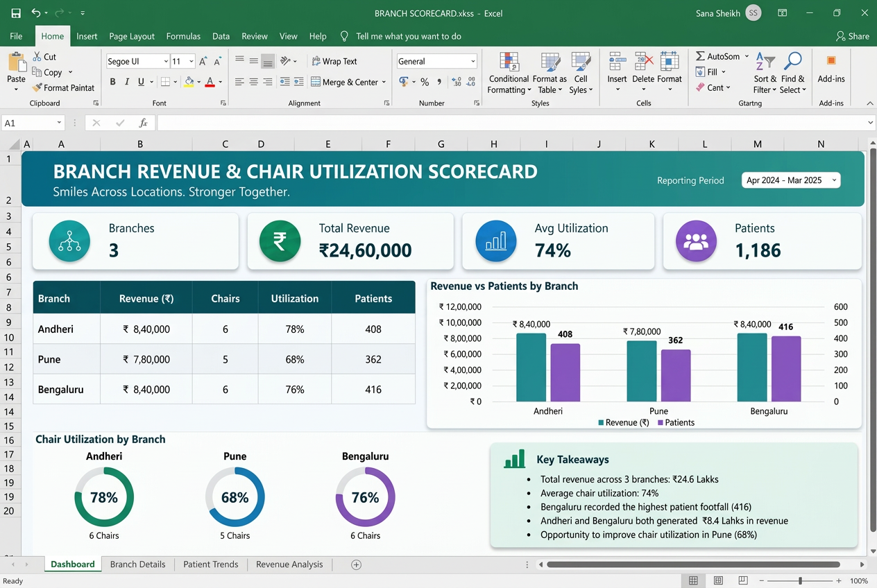Switch to the Review ribbon tab
Image resolution: width=877 pixels, height=588 pixels.
pos(255,36)
